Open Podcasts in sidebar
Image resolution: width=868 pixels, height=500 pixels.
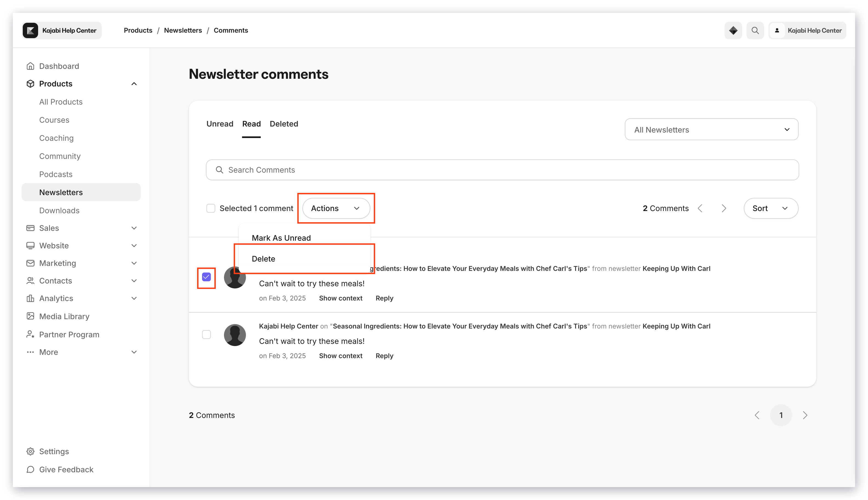[x=56, y=174]
